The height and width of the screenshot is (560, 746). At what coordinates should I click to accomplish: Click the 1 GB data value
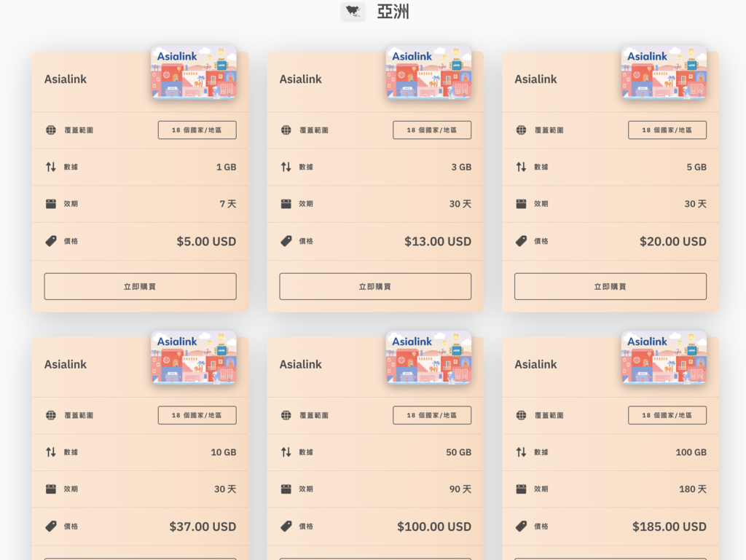pyautogui.click(x=227, y=167)
